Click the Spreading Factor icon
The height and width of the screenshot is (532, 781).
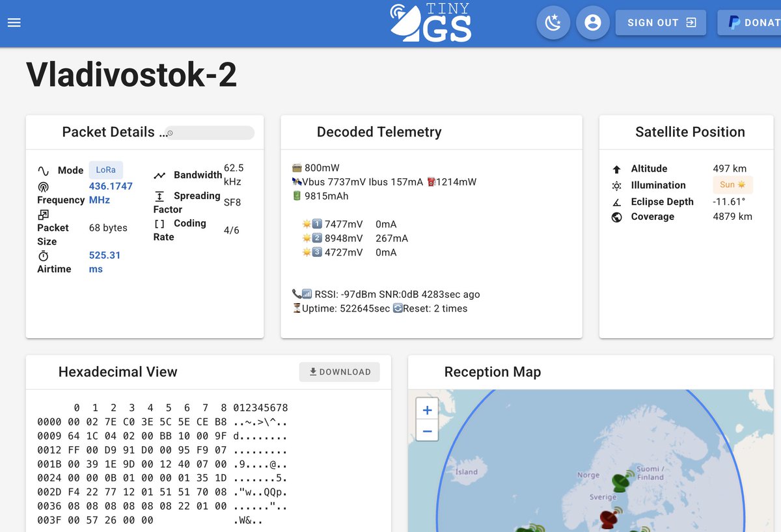159,196
